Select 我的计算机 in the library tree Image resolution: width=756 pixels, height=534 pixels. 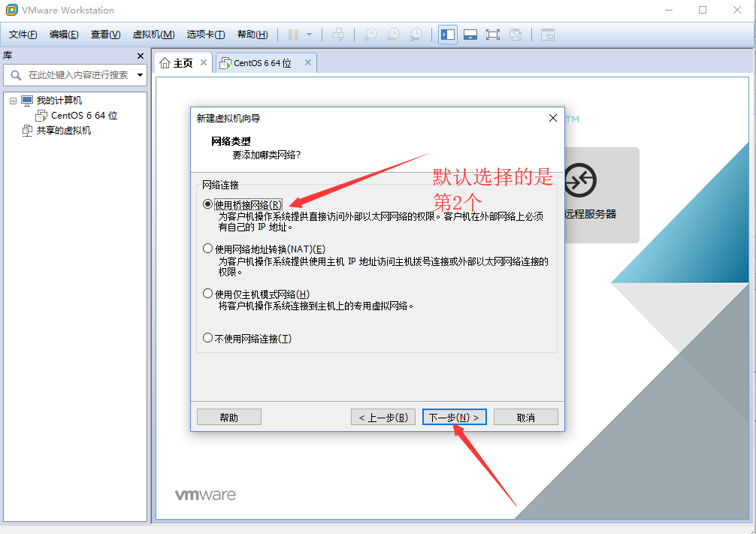click(59, 100)
